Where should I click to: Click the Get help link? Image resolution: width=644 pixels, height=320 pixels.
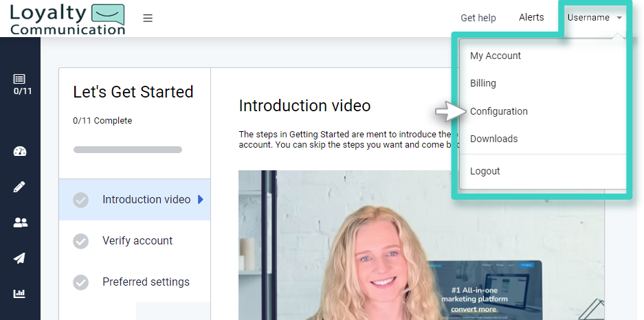point(478,19)
